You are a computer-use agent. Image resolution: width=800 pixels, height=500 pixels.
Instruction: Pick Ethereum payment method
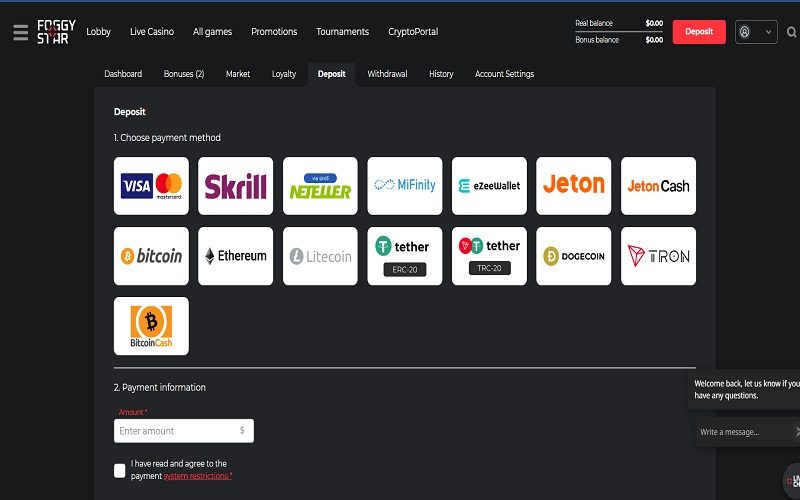(x=235, y=256)
